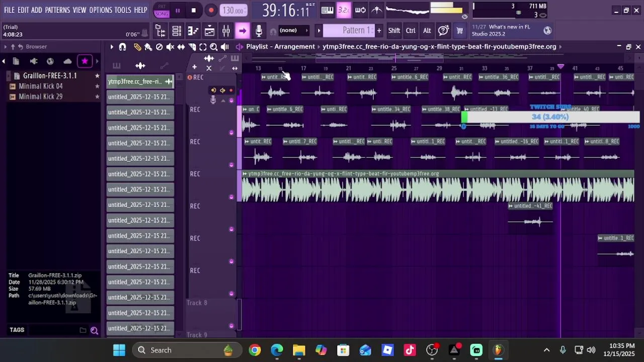Screen dimensions: 644x362
Task: Select the Delete tool in playlist toolbar
Action: coord(159,47)
